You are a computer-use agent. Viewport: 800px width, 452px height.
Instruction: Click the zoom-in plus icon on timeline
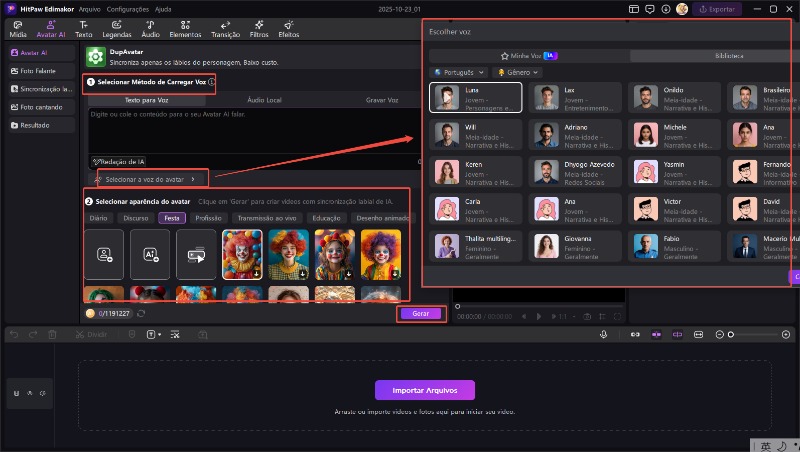(x=785, y=333)
